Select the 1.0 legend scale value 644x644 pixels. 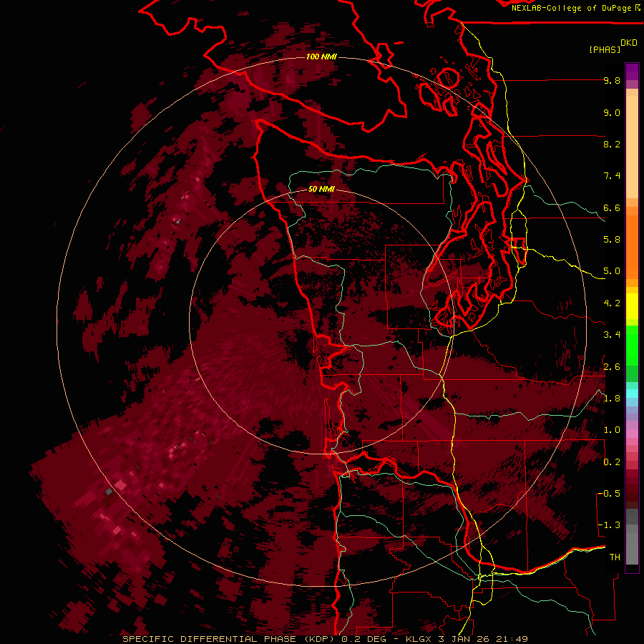pyautogui.click(x=612, y=429)
